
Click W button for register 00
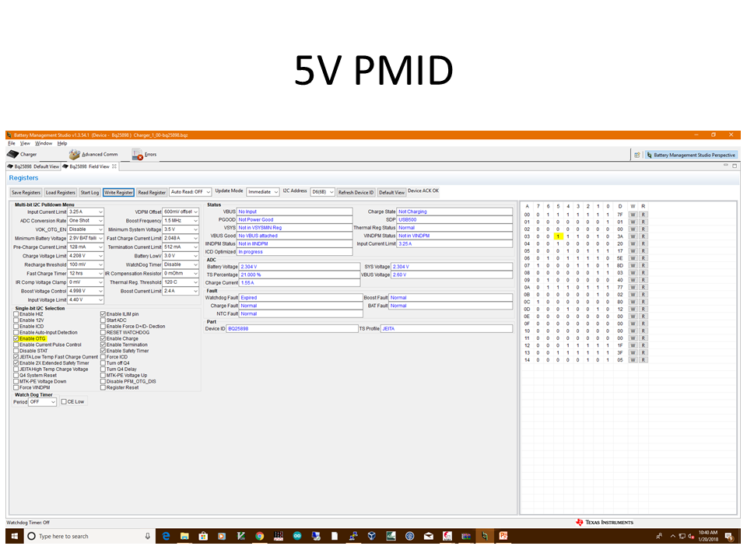tap(633, 215)
